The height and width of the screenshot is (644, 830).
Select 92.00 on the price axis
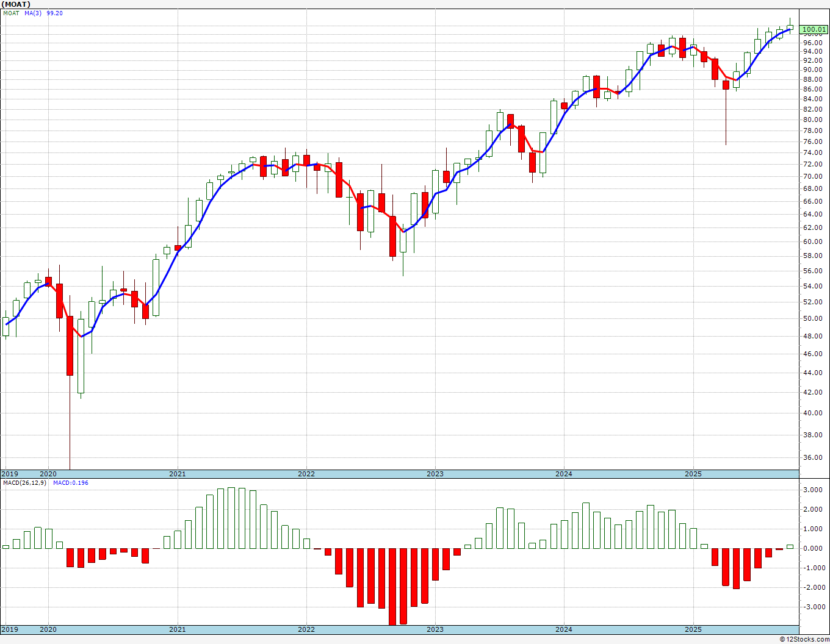(x=812, y=61)
